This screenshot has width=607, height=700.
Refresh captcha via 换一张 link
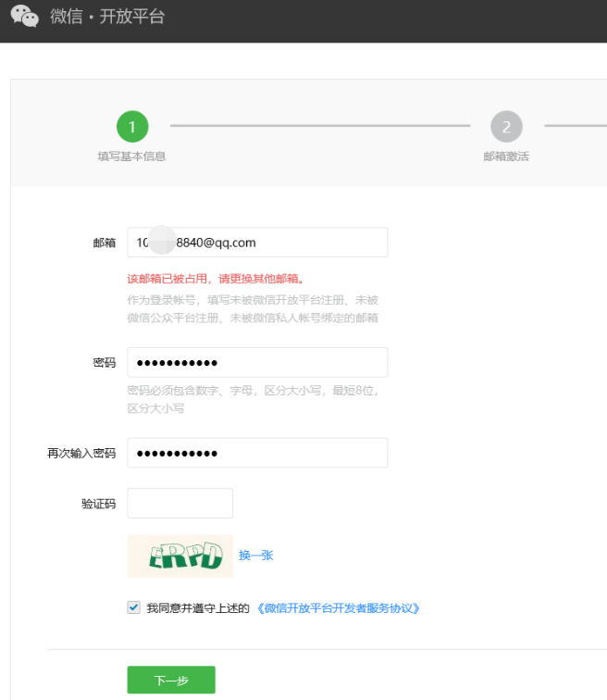tap(255, 556)
